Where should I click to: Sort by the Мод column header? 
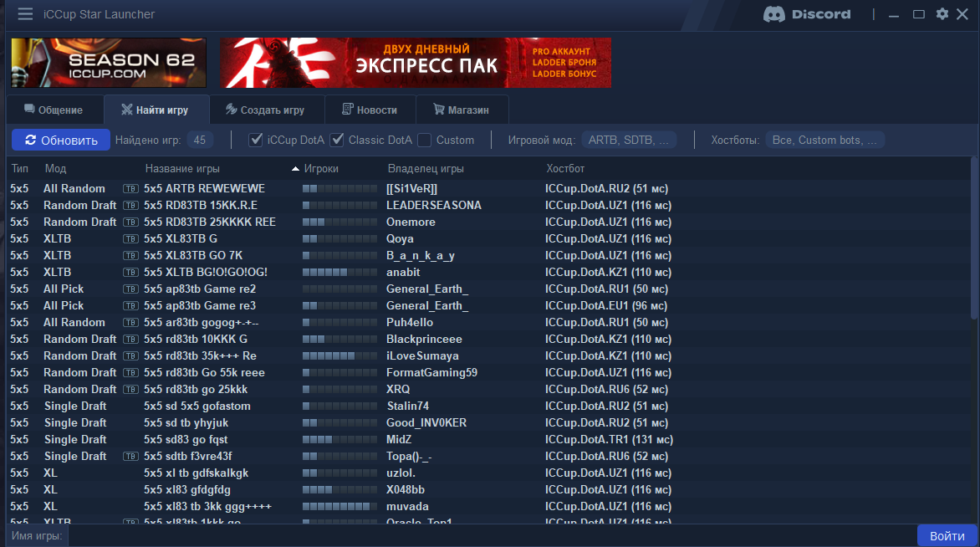coord(56,169)
